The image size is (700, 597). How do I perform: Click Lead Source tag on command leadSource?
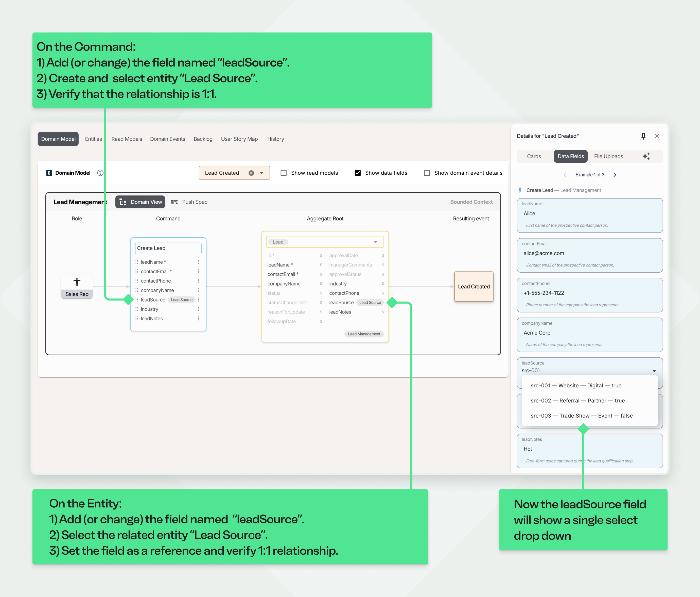click(181, 300)
